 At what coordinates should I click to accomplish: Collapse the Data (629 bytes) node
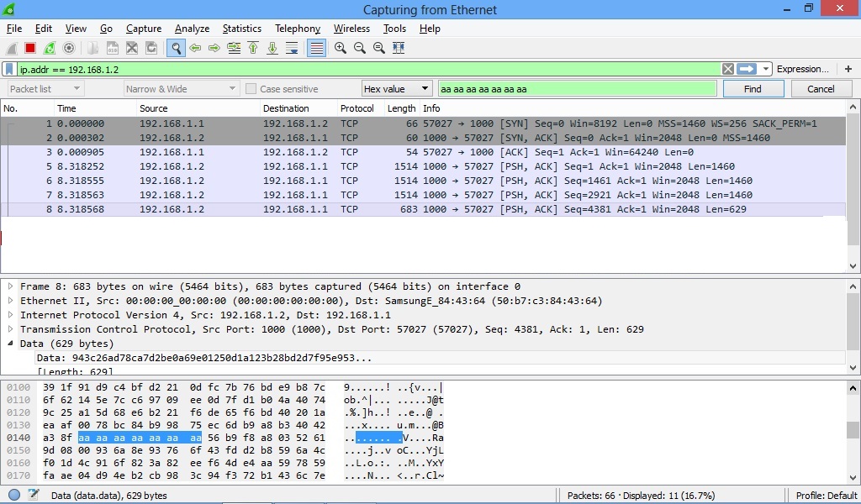(x=10, y=344)
